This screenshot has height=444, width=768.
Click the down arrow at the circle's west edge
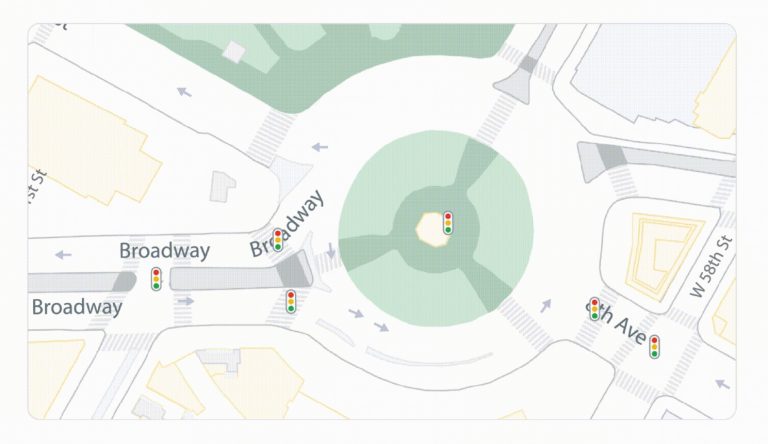coord(331,250)
